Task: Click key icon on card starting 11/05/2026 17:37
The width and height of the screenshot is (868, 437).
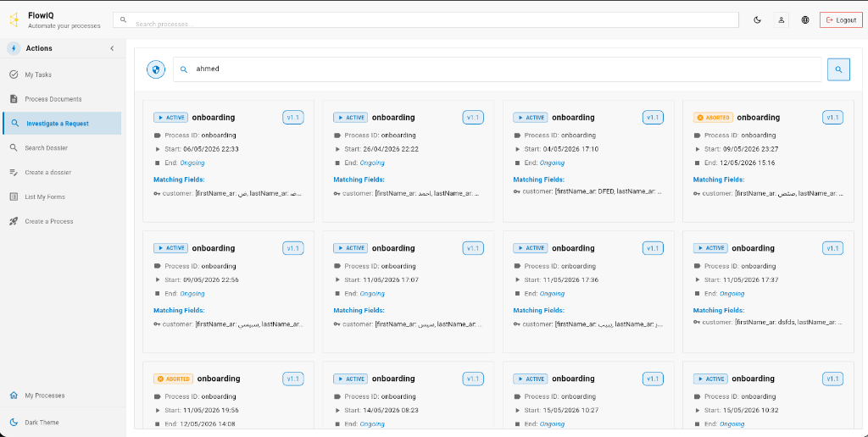Action: [x=697, y=322]
